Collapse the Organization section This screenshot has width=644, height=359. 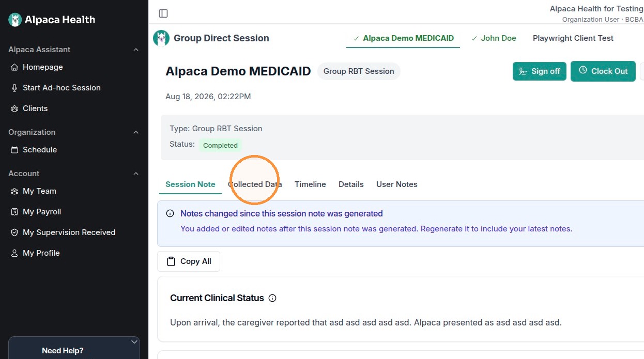(136, 132)
